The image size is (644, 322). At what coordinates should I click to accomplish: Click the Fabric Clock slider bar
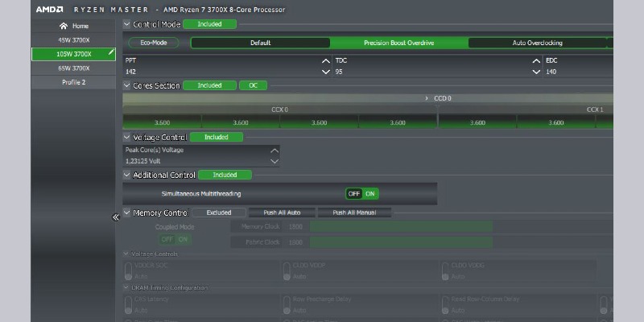point(401,242)
